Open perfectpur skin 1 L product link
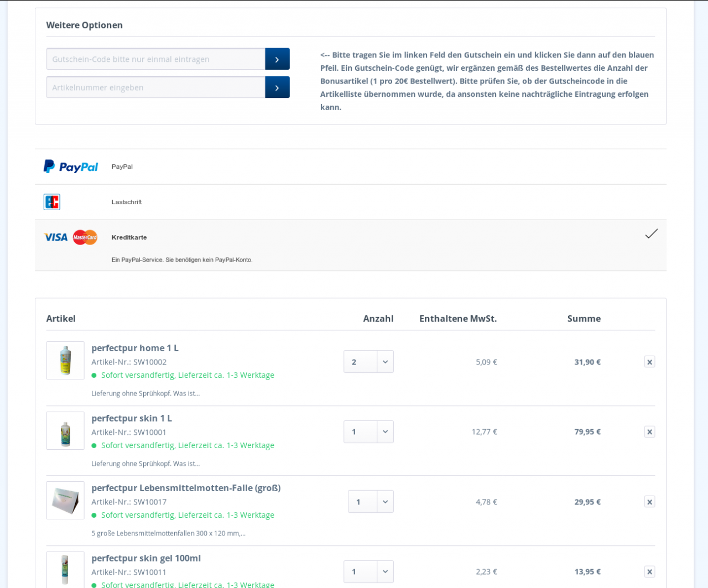This screenshot has height=588, width=708. pos(132,418)
